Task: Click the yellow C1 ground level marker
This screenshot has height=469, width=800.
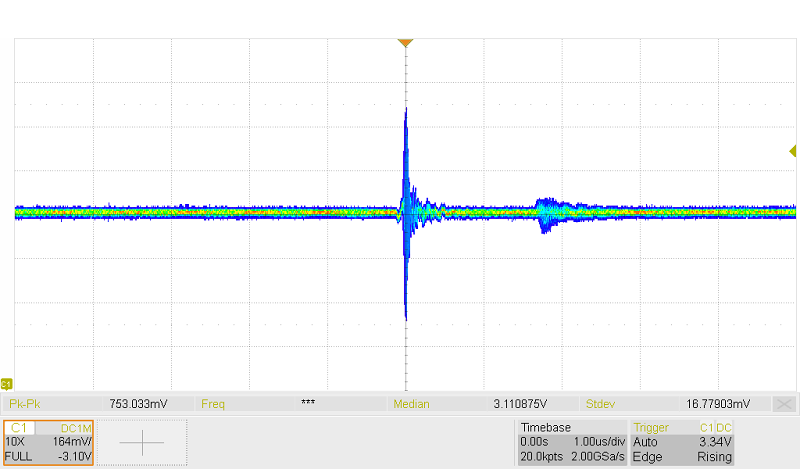Action: (6, 383)
